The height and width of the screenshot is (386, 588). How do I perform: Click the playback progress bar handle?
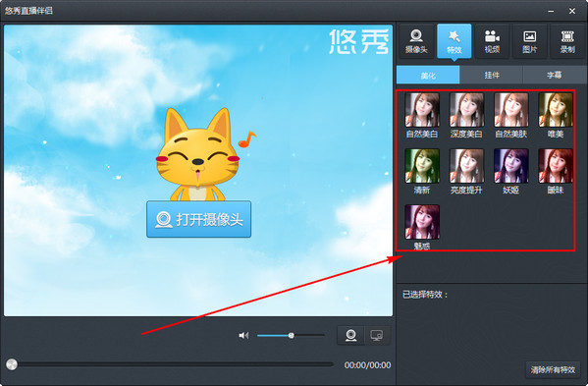(12, 364)
